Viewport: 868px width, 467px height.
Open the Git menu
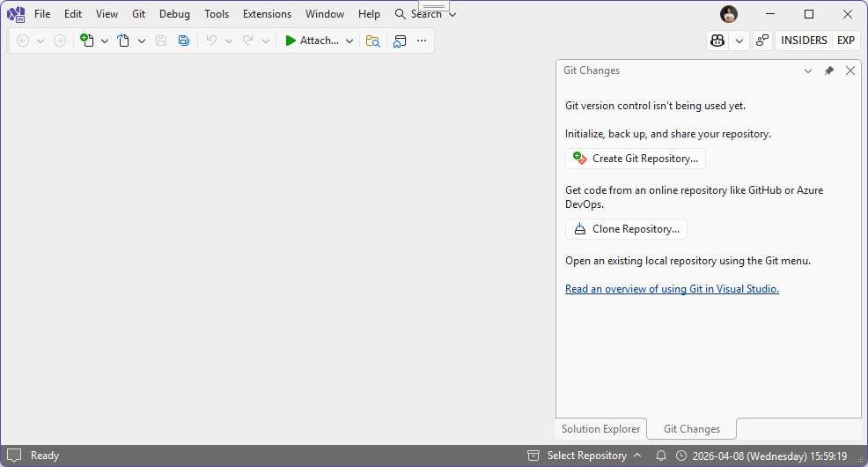tap(138, 14)
